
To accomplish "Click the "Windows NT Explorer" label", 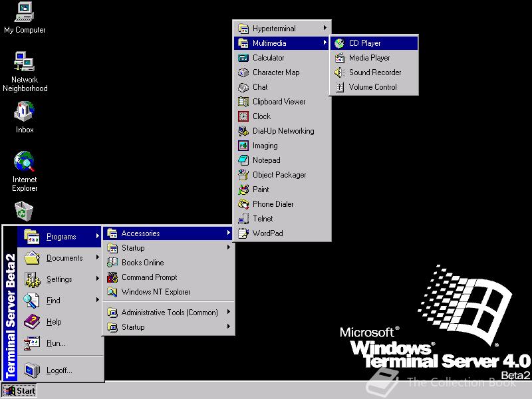I will point(156,292).
